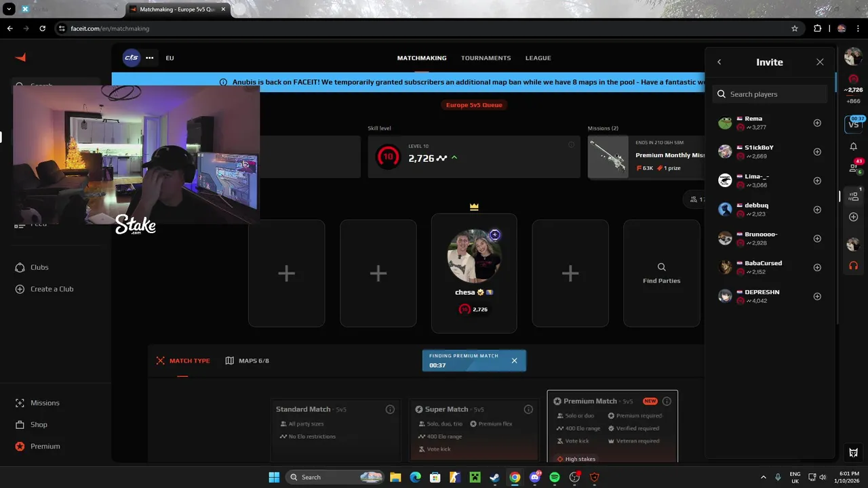Focus the Search players field
Viewport: 868px width, 488px height.
770,94
